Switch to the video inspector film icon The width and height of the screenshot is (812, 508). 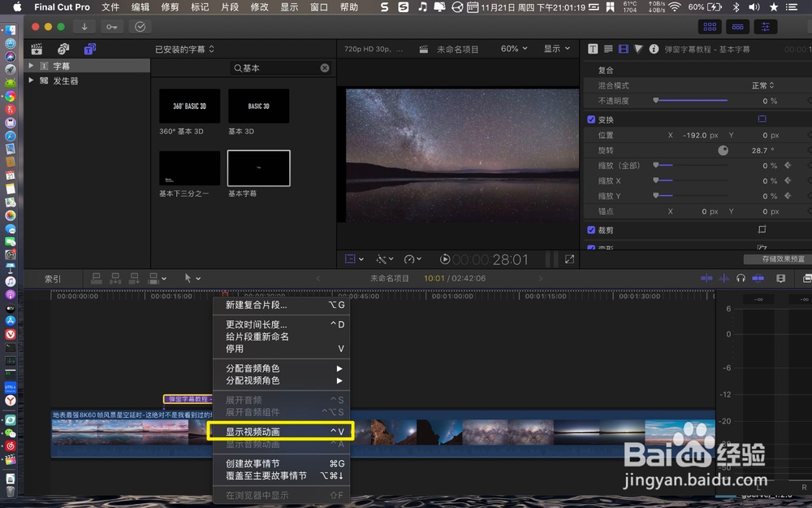(x=624, y=49)
